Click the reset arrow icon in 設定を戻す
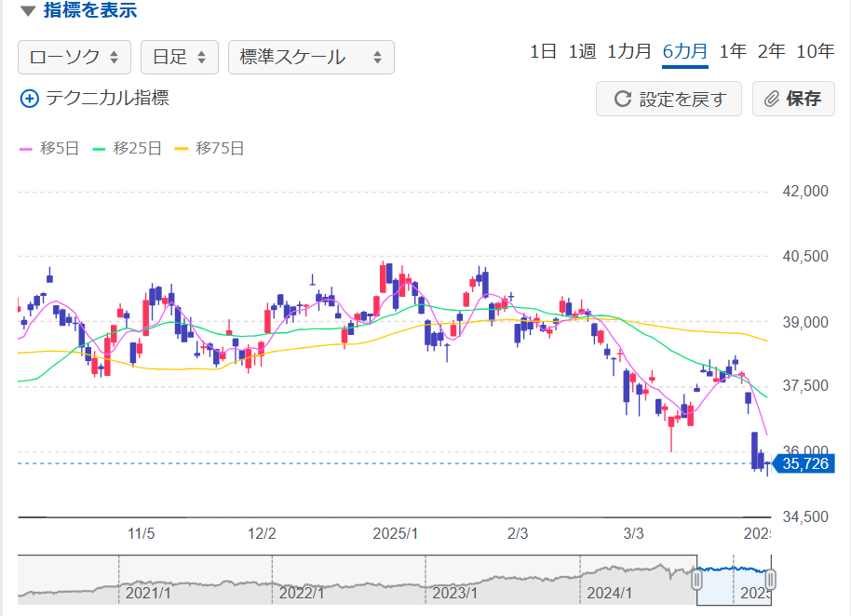Image resolution: width=851 pixels, height=616 pixels. (x=622, y=99)
